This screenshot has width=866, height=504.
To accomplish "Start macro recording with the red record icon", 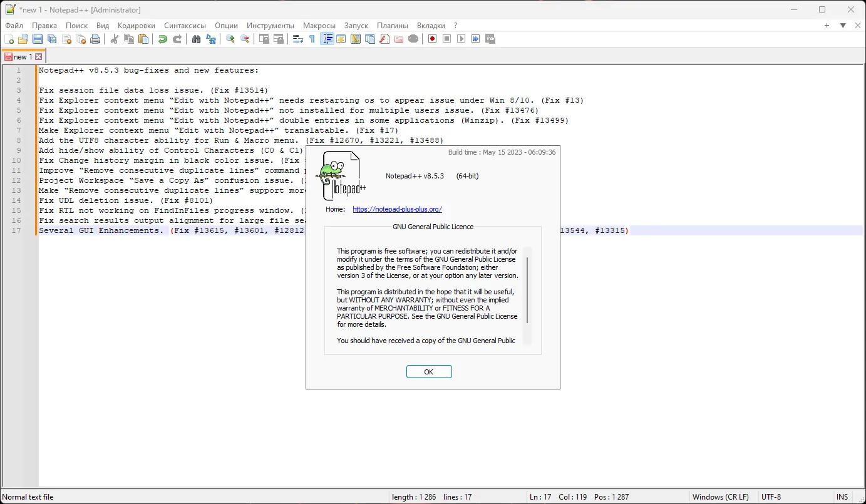I will click(432, 39).
